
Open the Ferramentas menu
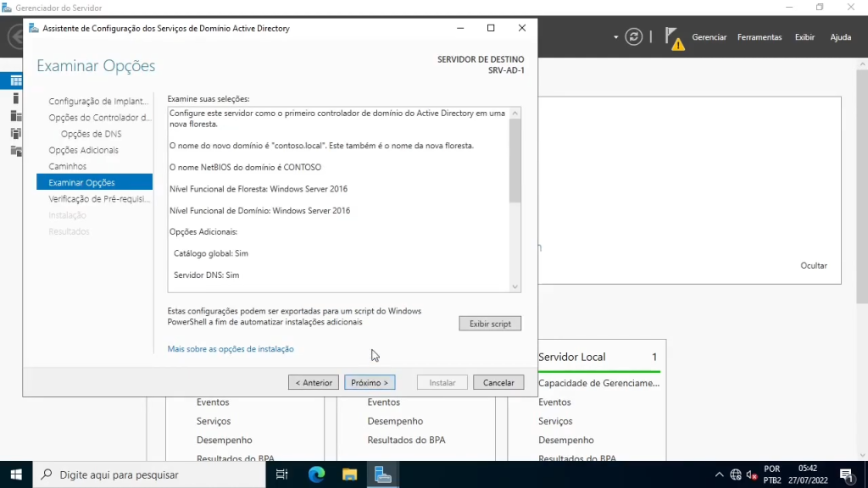click(759, 37)
